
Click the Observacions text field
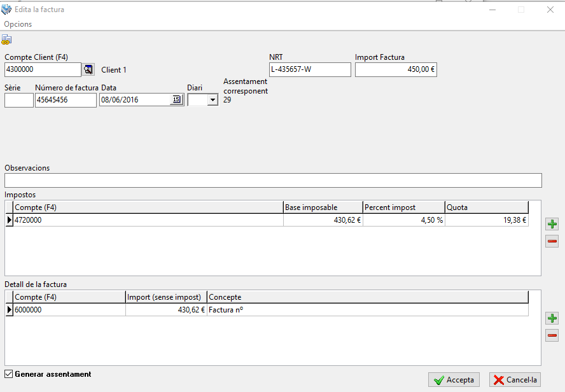(x=273, y=181)
